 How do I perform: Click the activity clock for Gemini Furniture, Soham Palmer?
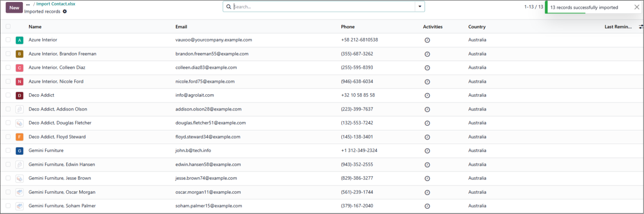pos(427,206)
